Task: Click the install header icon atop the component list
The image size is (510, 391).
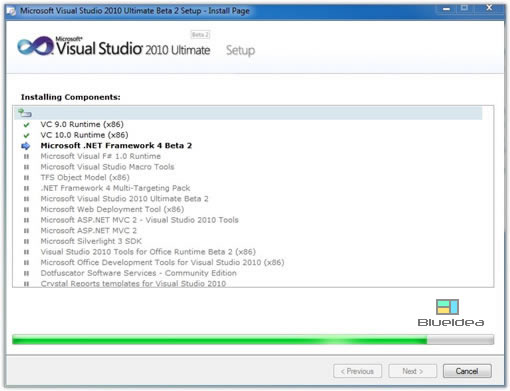Action: pyautogui.click(x=25, y=113)
